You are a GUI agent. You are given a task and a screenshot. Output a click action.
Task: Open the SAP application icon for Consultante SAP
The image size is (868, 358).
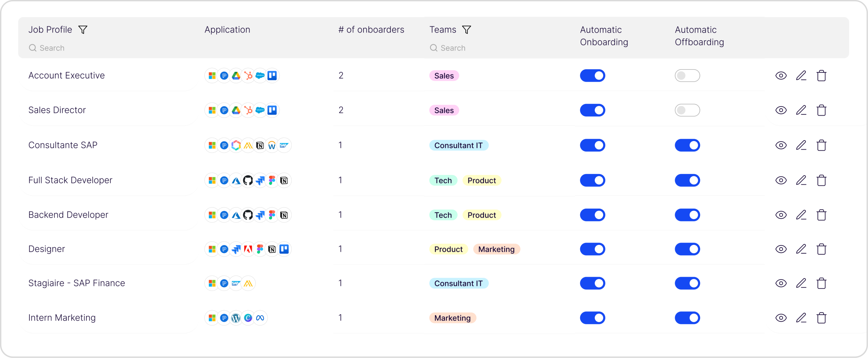coord(284,145)
